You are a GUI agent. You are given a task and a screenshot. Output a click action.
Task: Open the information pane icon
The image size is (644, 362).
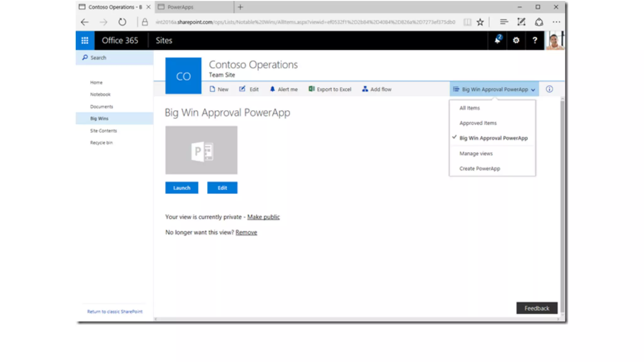549,89
